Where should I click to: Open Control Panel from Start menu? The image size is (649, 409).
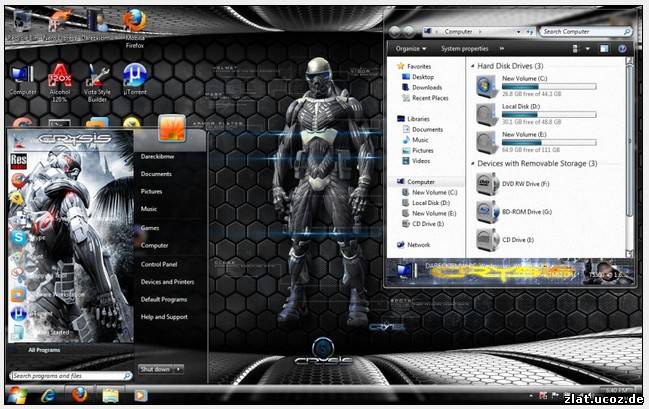pos(159,264)
